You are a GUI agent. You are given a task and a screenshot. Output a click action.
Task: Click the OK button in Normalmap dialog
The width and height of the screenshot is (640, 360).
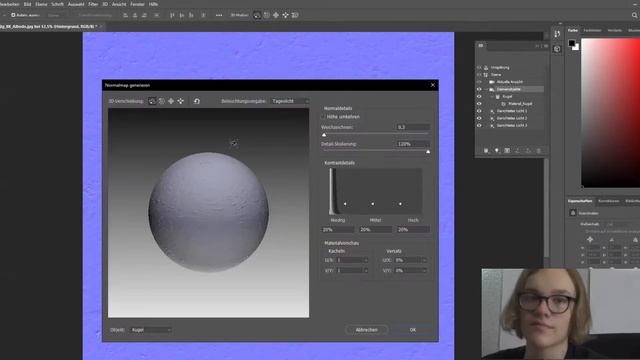(x=413, y=330)
